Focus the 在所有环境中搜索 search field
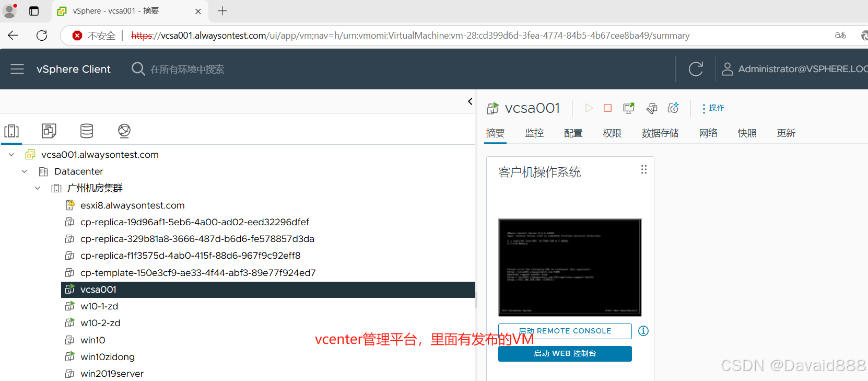 [x=187, y=69]
